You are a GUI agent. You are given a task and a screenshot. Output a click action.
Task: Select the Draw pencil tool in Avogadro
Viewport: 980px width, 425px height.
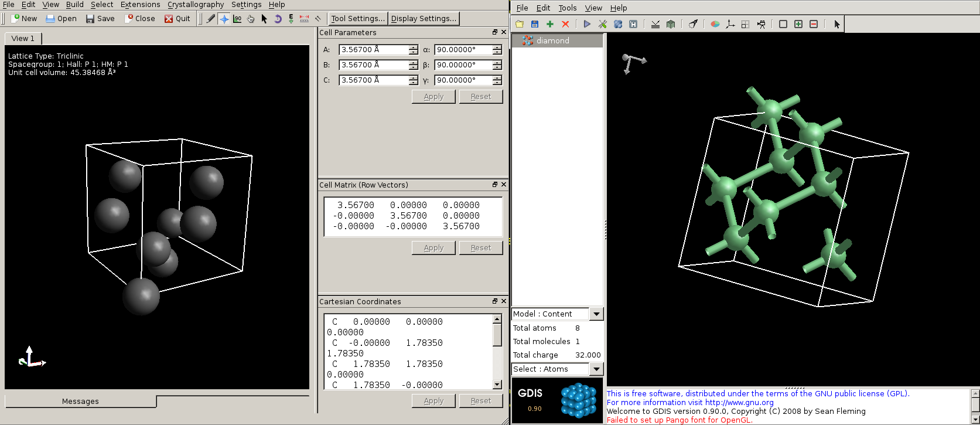(x=211, y=19)
